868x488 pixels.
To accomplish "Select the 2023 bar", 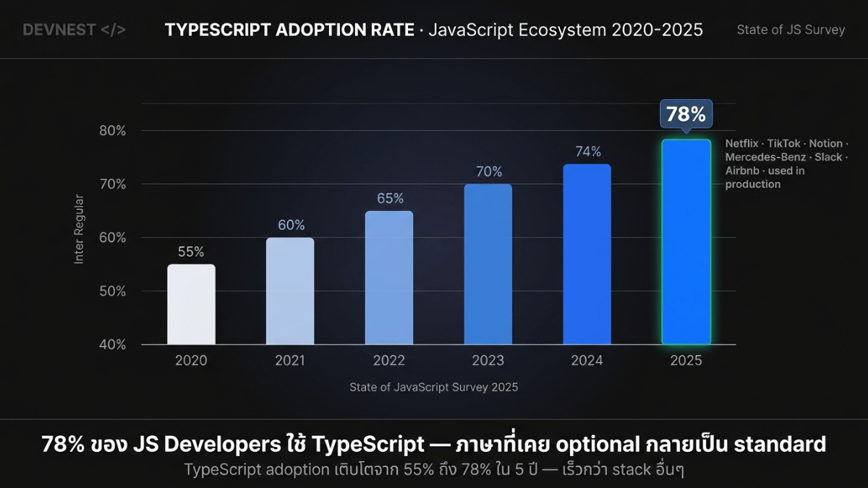I will (x=488, y=265).
